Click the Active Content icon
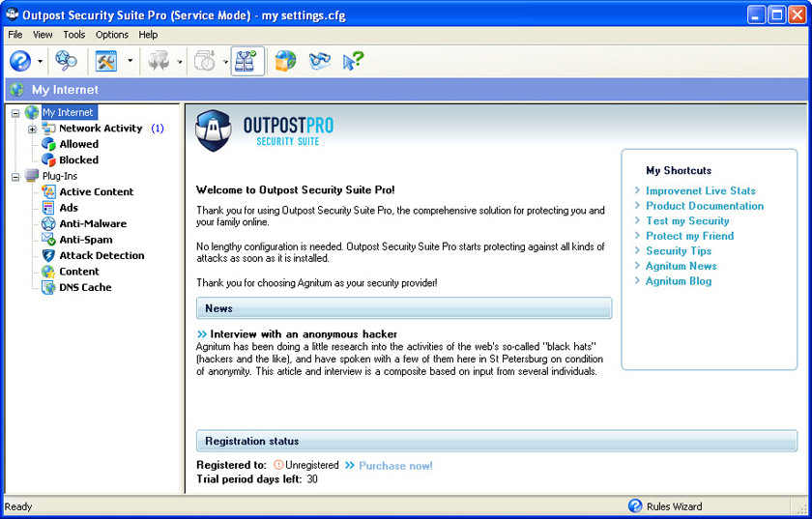Image resolution: width=812 pixels, height=519 pixels. (x=48, y=191)
